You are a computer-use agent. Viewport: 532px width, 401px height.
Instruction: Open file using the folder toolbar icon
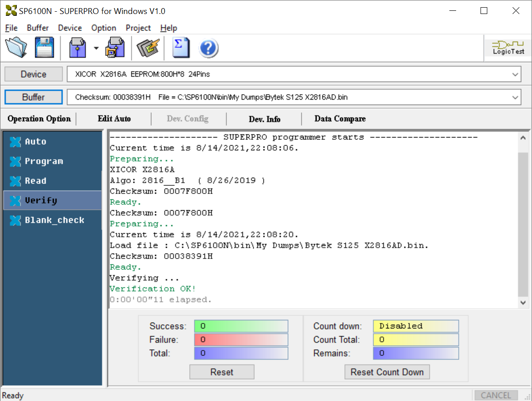[x=16, y=47]
